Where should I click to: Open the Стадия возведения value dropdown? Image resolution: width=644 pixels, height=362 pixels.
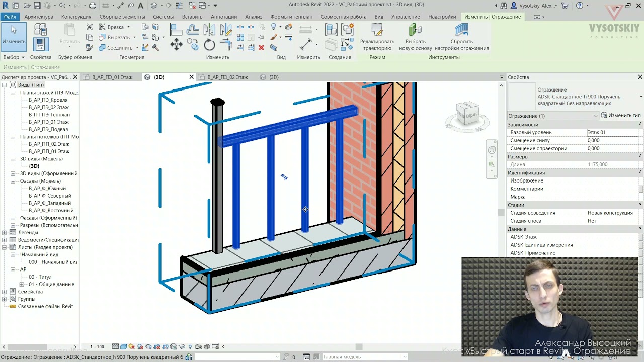point(613,213)
